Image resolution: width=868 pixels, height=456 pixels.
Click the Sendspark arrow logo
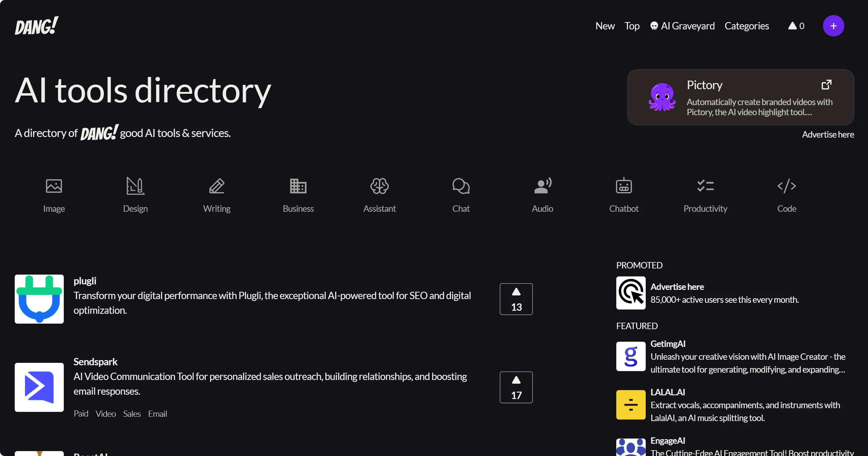(39, 387)
